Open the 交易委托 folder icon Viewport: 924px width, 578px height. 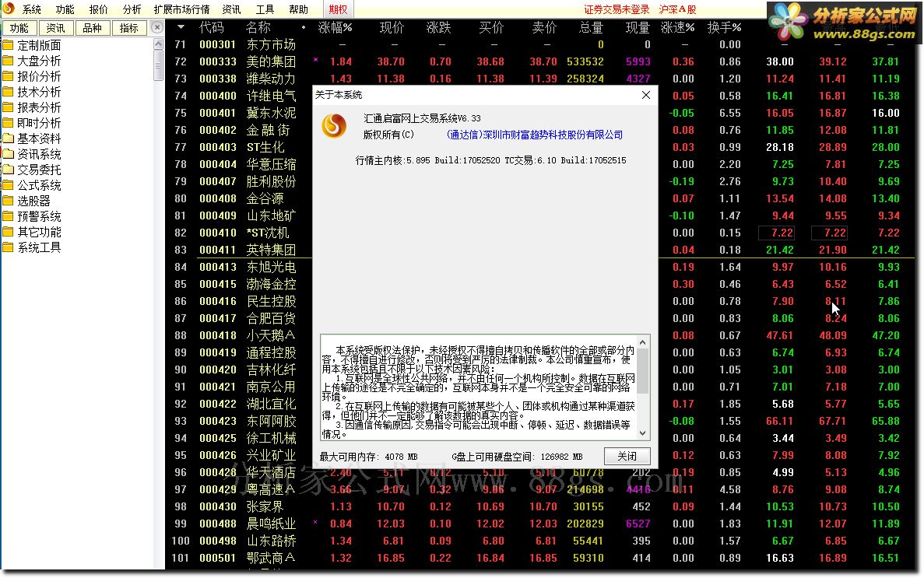8,170
